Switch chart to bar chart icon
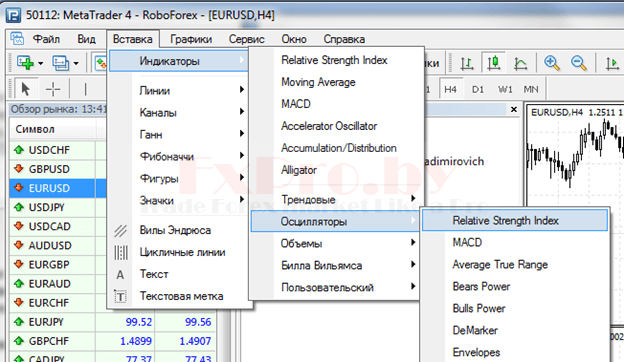The image size is (624, 362). pyautogui.click(x=467, y=63)
